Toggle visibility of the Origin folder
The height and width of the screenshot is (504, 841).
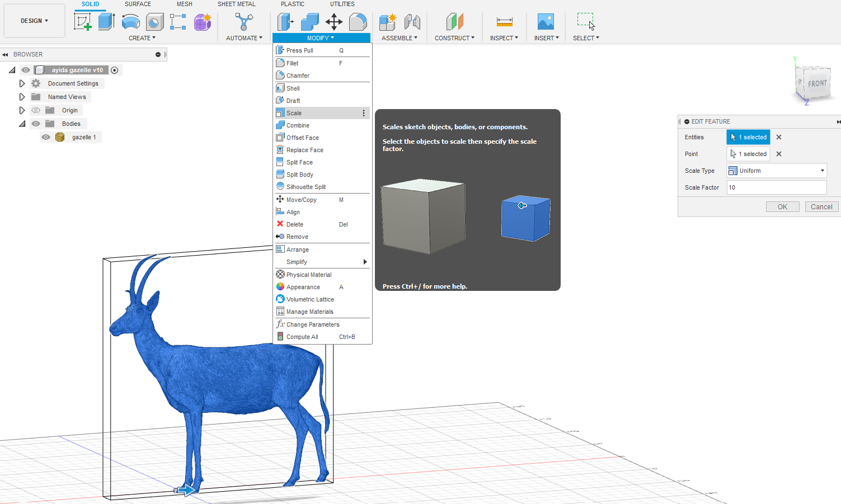pyautogui.click(x=35, y=110)
